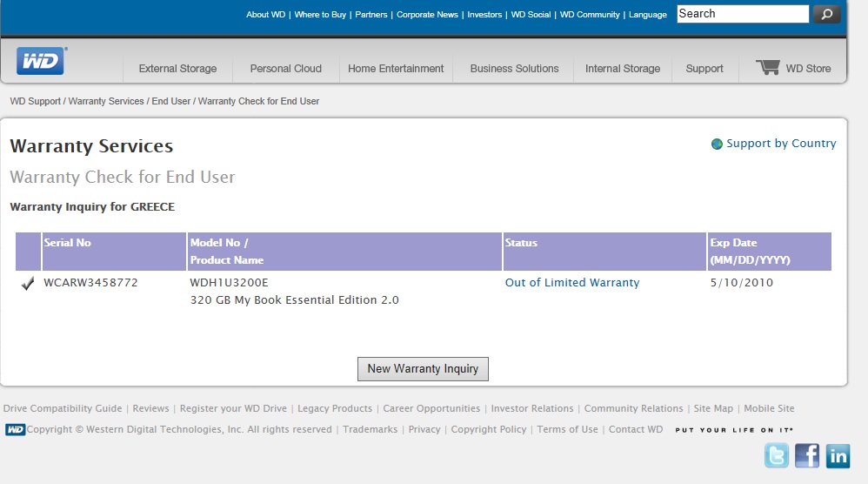Open Career Opportunities footer link
The width and height of the screenshot is (868, 484).
click(x=431, y=408)
